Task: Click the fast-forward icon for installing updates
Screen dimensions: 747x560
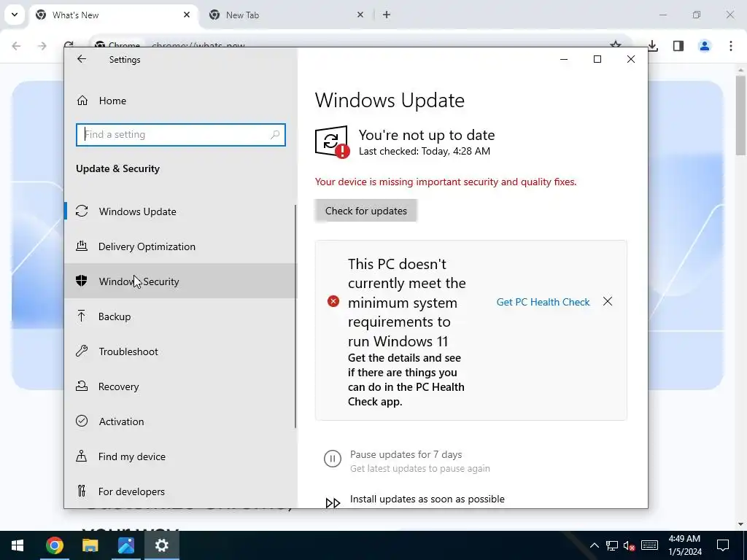Action: (x=333, y=503)
